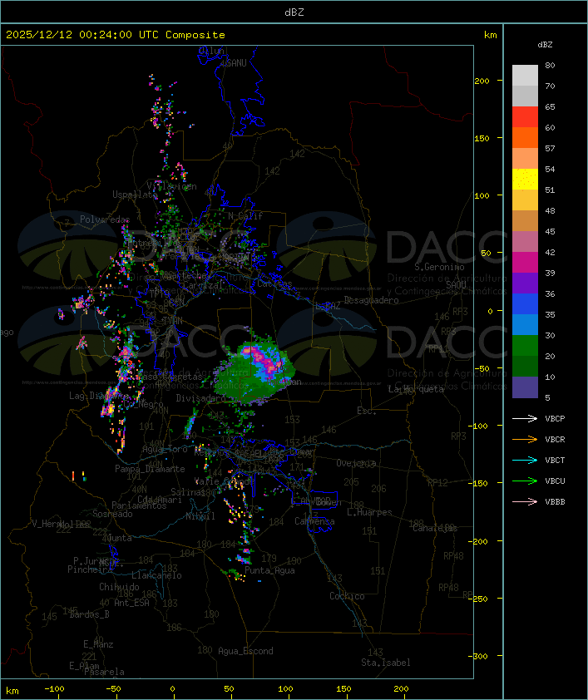The width and height of the screenshot is (588, 700).
Task: Click the E_Manz place label
Action: click(98, 644)
